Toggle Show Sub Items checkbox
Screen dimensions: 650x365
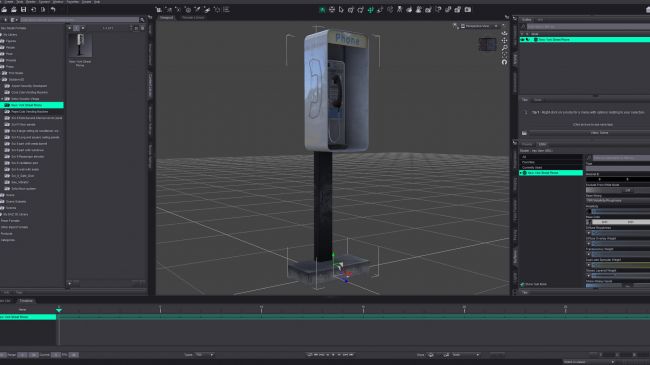pyautogui.click(x=522, y=284)
